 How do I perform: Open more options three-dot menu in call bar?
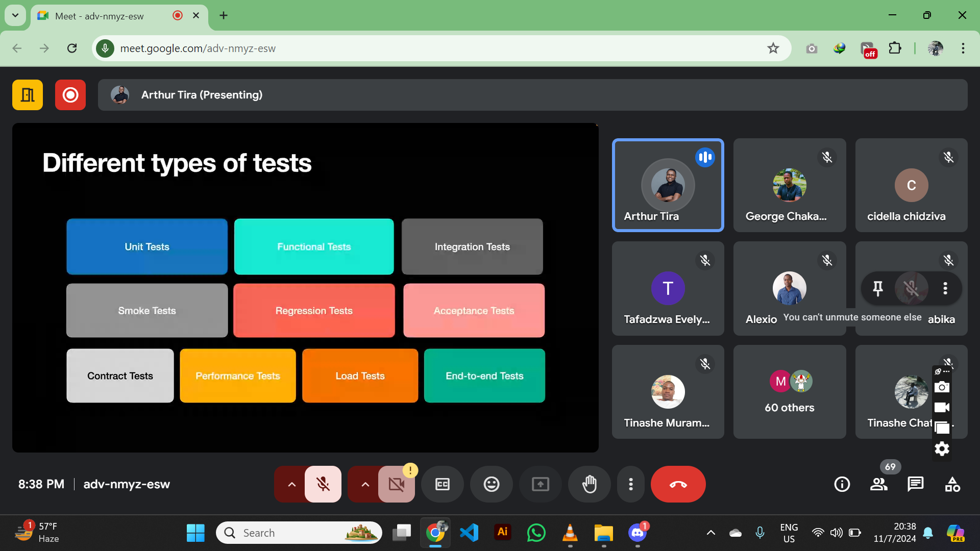pyautogui.click(x=631, y=484)
